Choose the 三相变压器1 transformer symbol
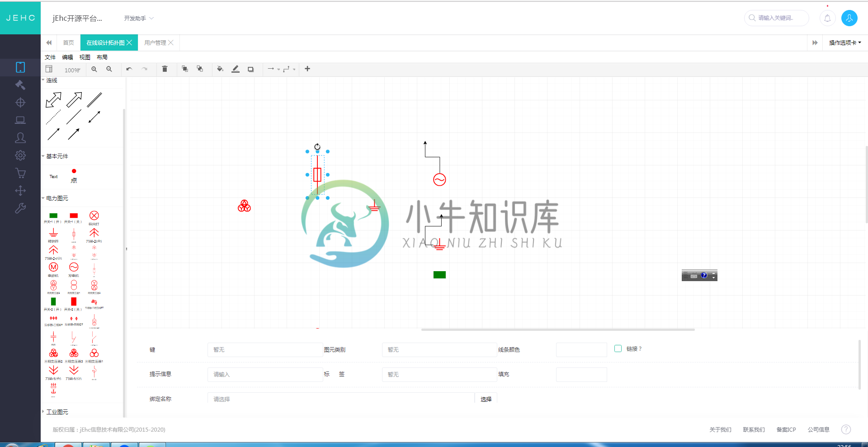This screenshot has height=447, width=868. 94,355
